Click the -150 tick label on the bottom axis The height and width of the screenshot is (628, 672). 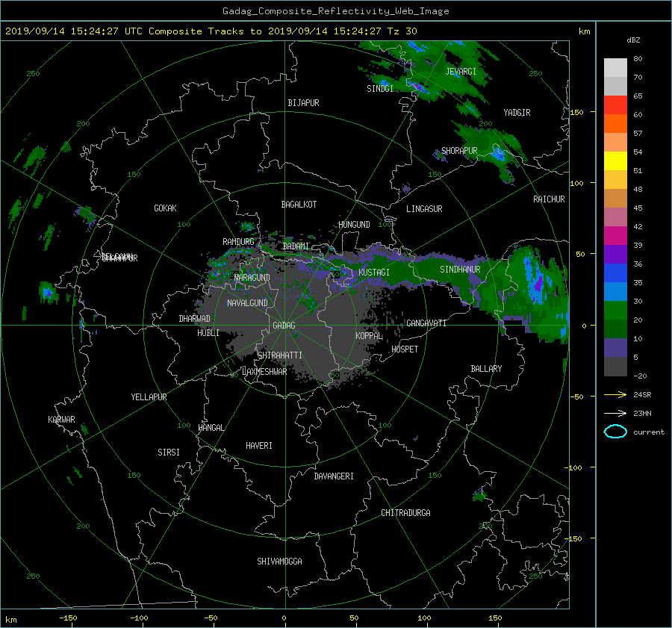pos(68,618)
